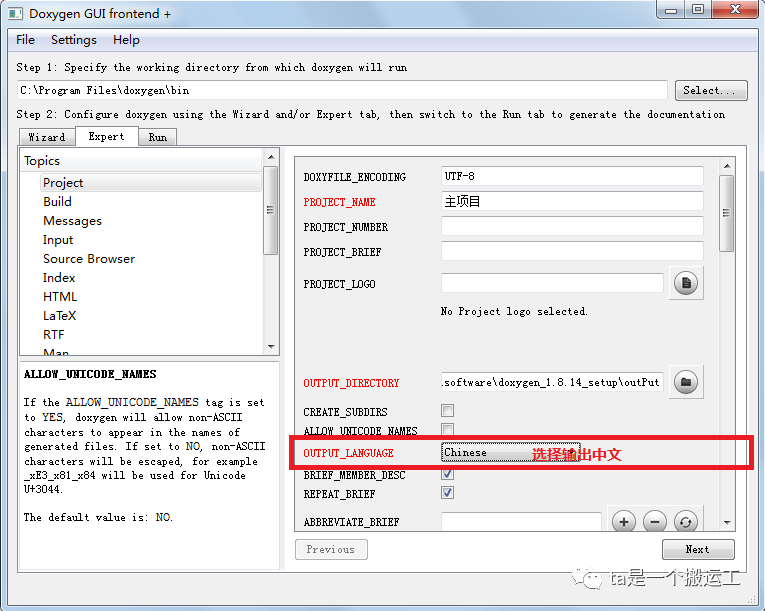
Task: Click the REPEAT_BRIEF label
Action: [340, 494]
